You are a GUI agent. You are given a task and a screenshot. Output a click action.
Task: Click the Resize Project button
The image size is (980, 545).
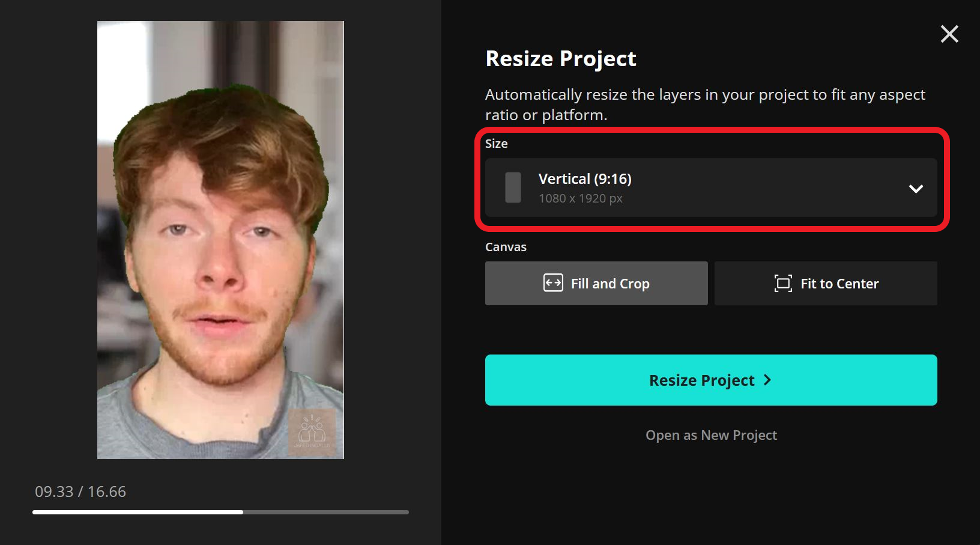[711, 380]
